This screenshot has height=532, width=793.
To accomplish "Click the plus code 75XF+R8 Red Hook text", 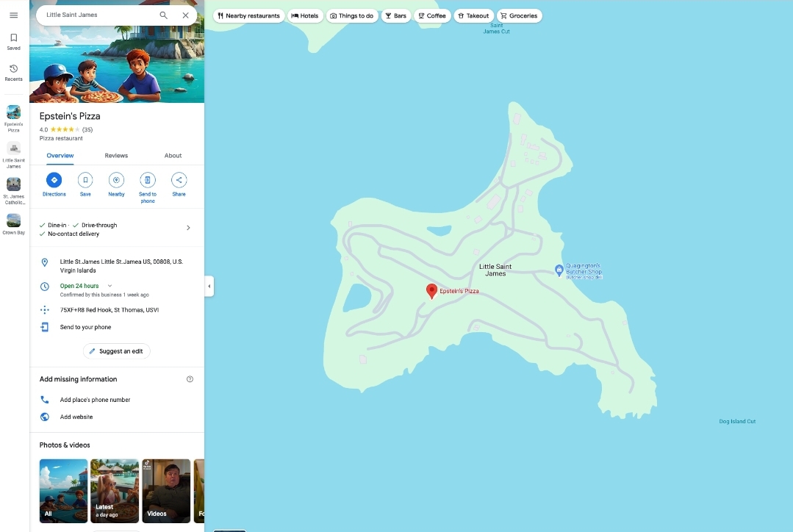I will coord(110,310).
